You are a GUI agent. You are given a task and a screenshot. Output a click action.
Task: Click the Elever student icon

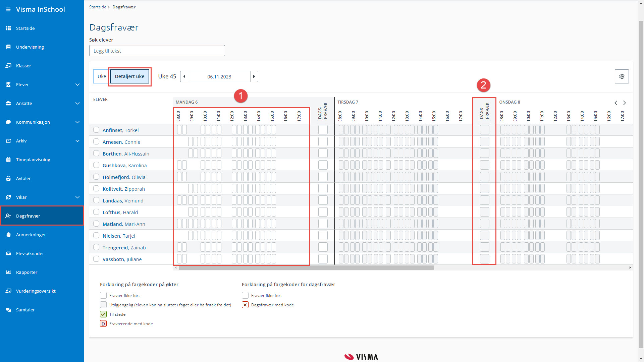coord(8,84)
